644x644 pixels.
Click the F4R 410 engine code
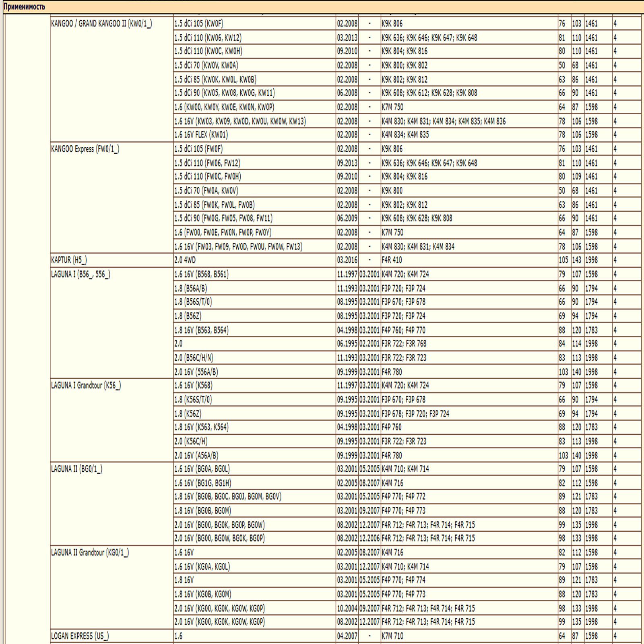[392, 260]
